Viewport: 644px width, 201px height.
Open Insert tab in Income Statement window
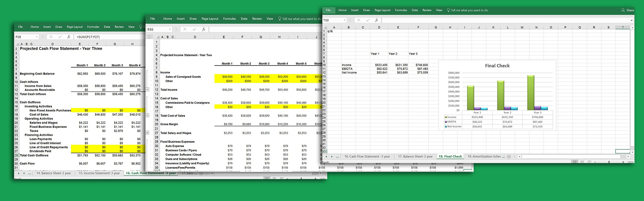(x=180, y=19)
